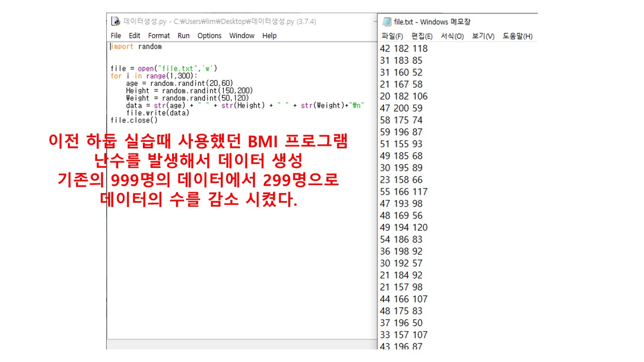Open 서식(O) menu in Notepad

452,36
